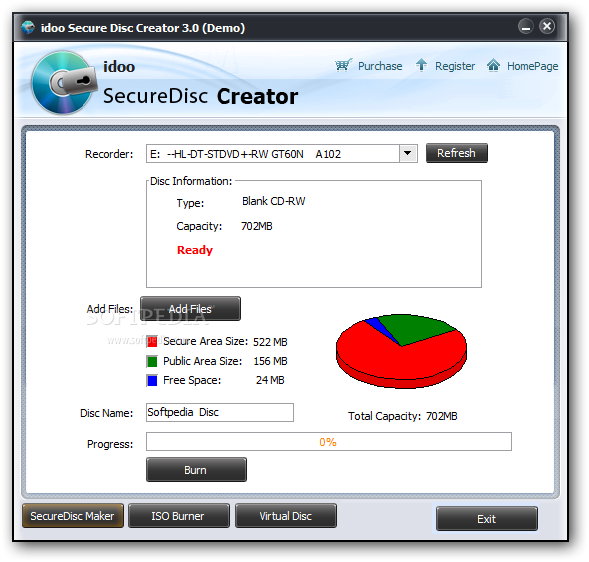Start burning with the Burn button
The image size is (589, 562).
pos(196,470)
